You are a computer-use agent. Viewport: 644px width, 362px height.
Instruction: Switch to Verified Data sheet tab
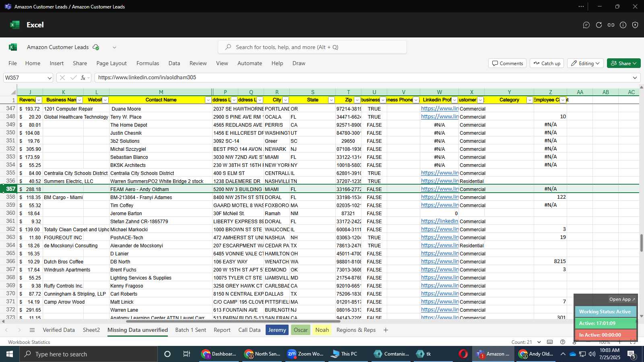59,330
